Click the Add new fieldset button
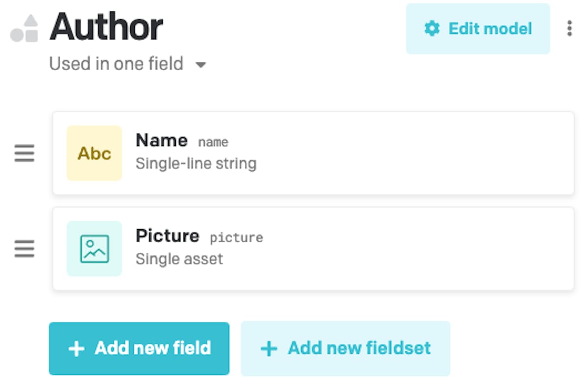Image resolution: width=588 pixels, height=392 pixels. 345,348
